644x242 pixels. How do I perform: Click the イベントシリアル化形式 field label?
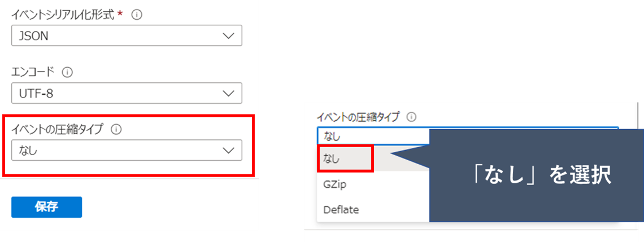(64, 15)
